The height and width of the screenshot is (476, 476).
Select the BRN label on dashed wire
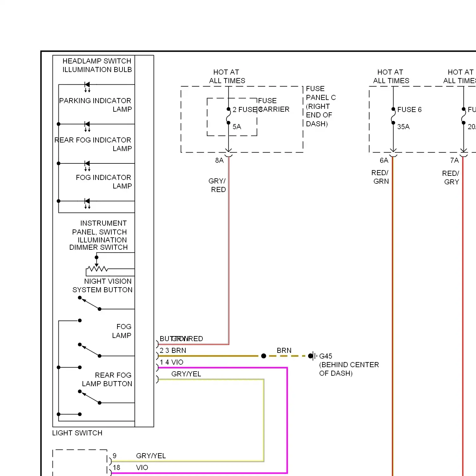[284, 350]
